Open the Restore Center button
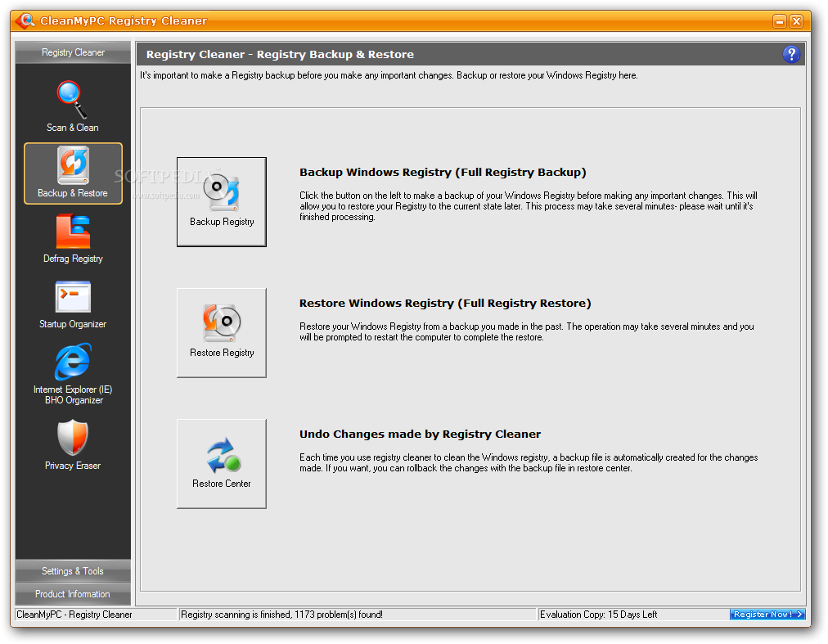This screenshot has height=644, width=828. pyautogui.click(x=222, y=464)
